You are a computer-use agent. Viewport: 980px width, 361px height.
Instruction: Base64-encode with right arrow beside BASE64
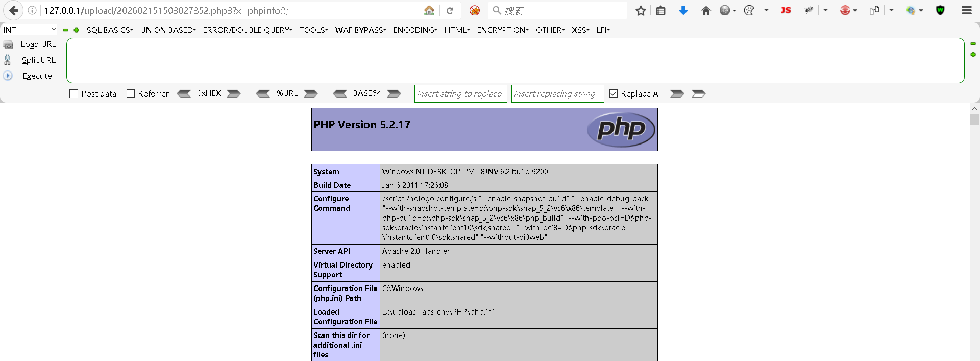pos(394,93)
